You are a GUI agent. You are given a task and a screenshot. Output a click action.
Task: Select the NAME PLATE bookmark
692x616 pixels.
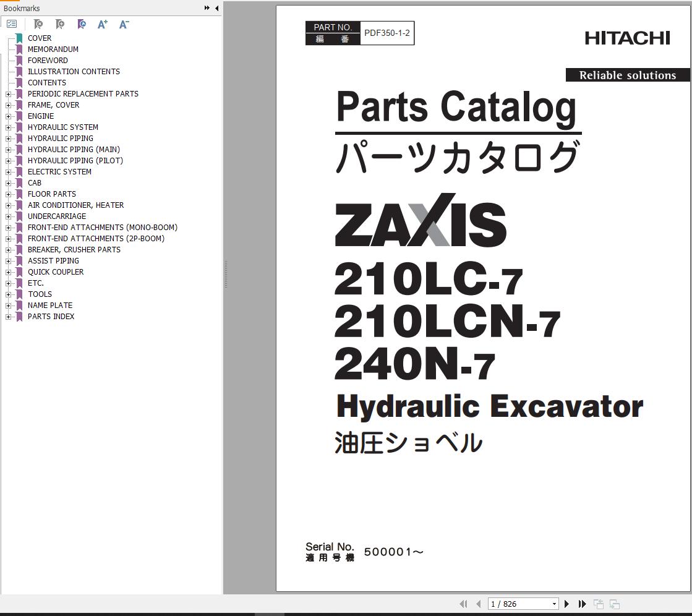50,306
